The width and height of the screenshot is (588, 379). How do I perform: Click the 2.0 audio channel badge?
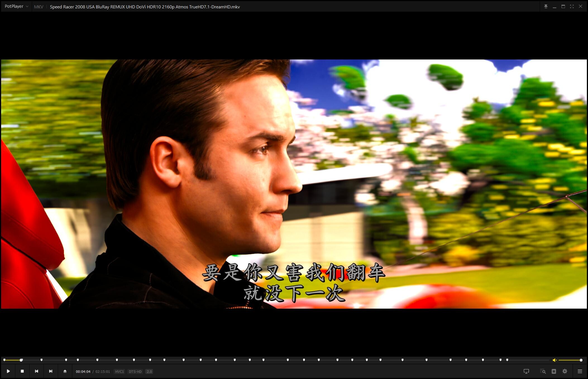click(x=149, y=371)
